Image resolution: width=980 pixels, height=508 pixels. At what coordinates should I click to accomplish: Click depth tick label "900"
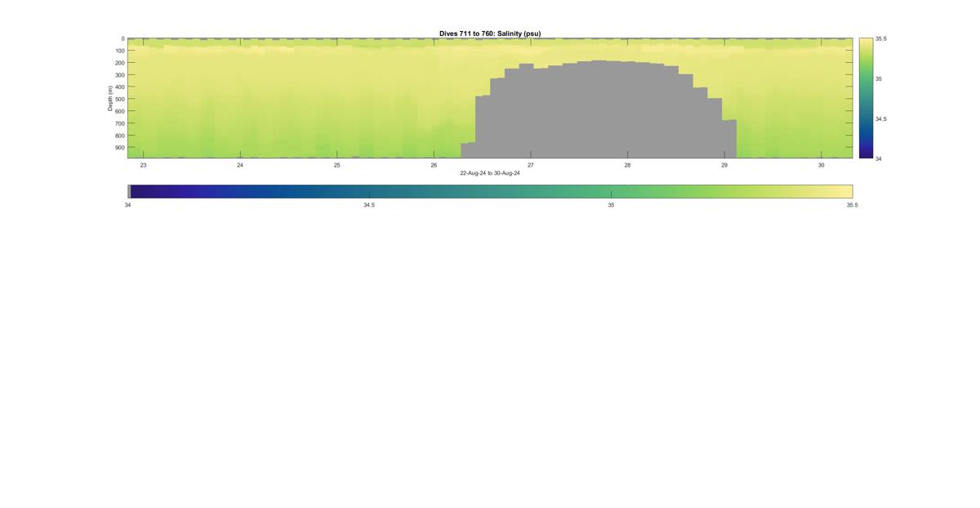pos(119,148)
